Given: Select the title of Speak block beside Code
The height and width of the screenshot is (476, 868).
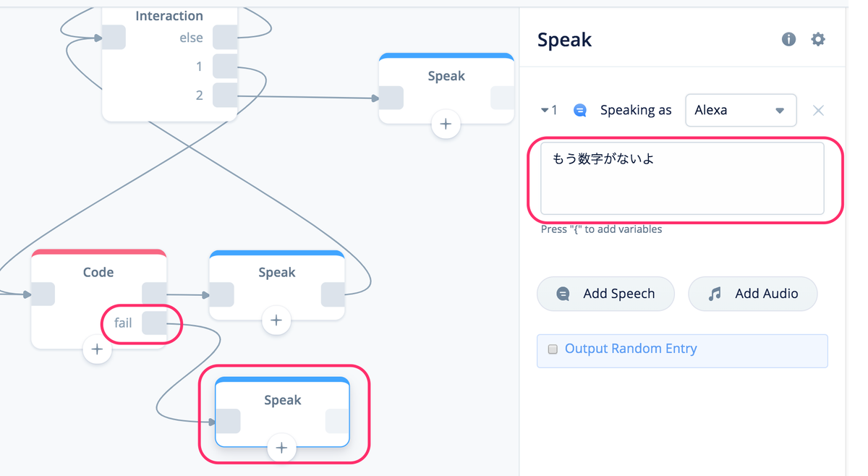Looking at the screenshot, I should 277,273.
